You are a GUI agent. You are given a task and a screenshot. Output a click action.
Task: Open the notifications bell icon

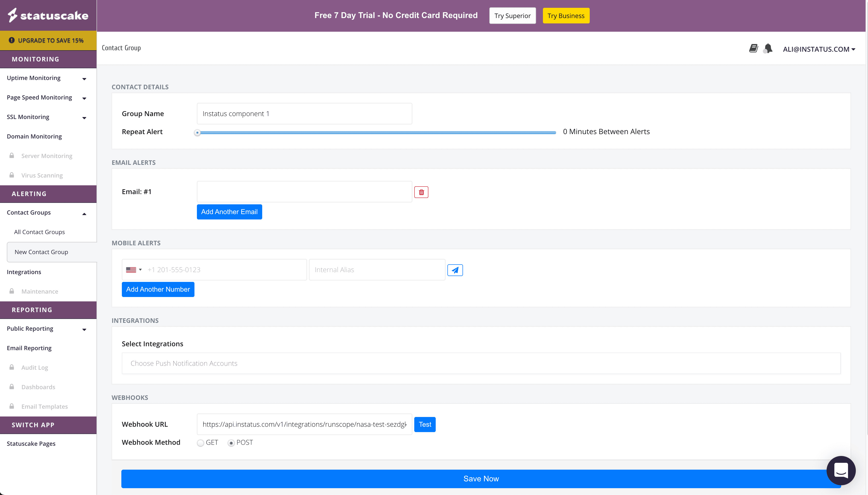pyautogui.click(x=768, y=48)
